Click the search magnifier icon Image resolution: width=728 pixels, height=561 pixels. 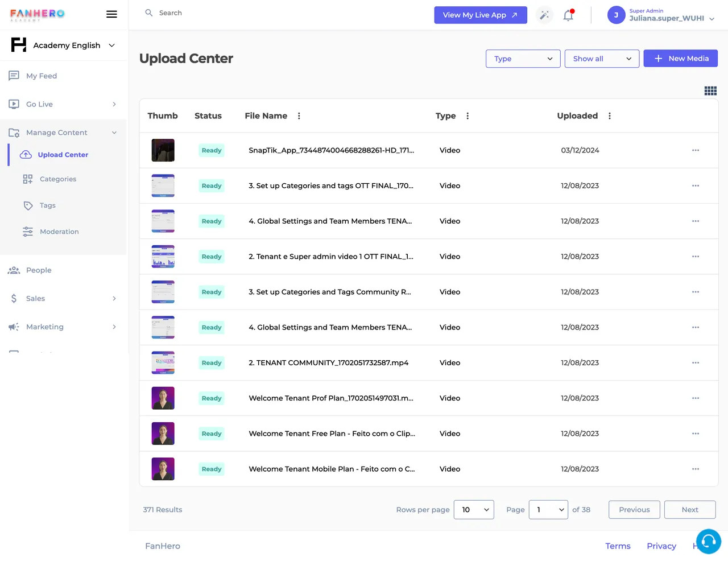[149, 13]
